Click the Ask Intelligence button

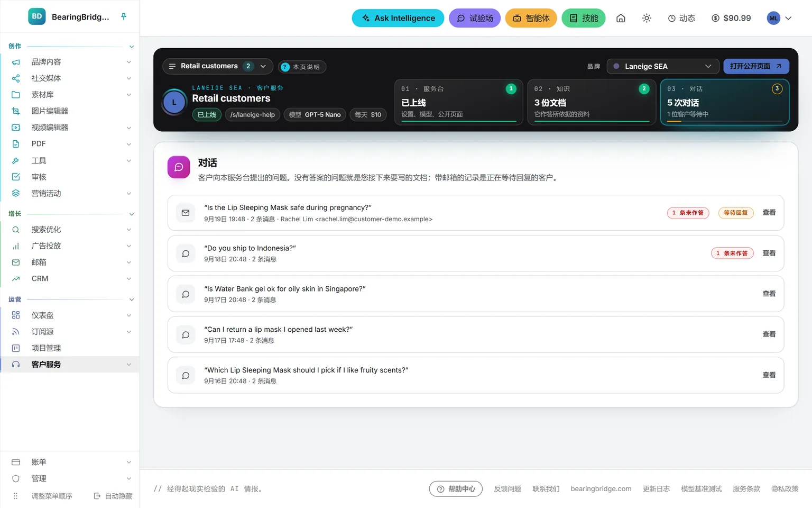(x=398, y=18)
